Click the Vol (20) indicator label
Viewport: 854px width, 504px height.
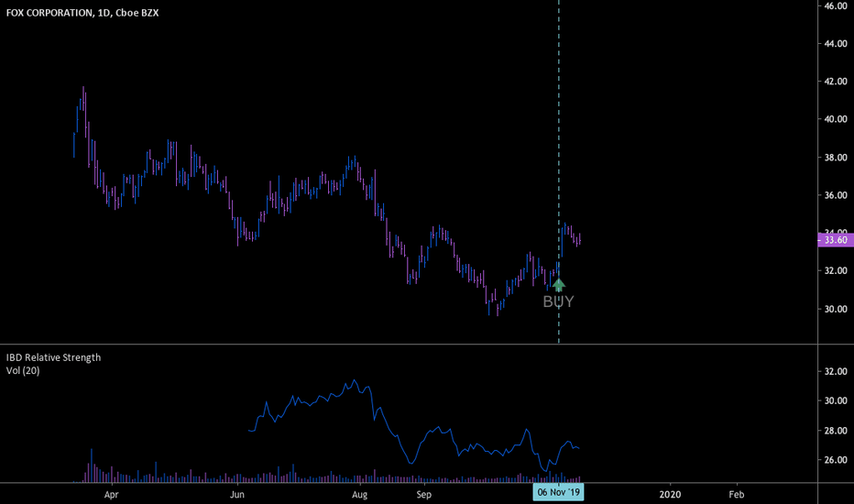coord(23,370)
